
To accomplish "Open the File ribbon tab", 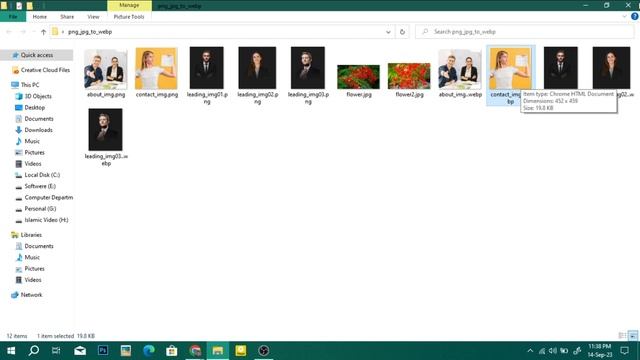I will click(x=13, y=17).
